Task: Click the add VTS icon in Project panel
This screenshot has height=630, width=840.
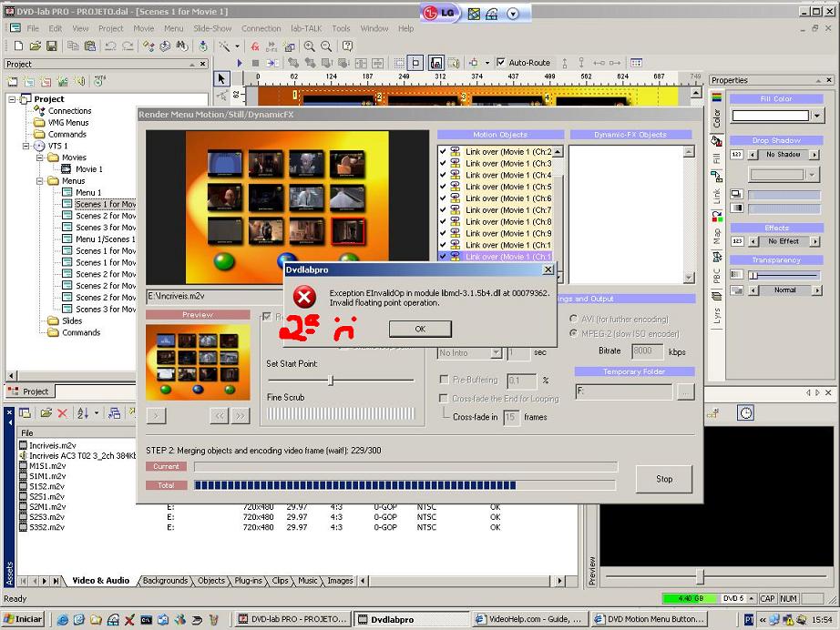Action: coord(99,81)
